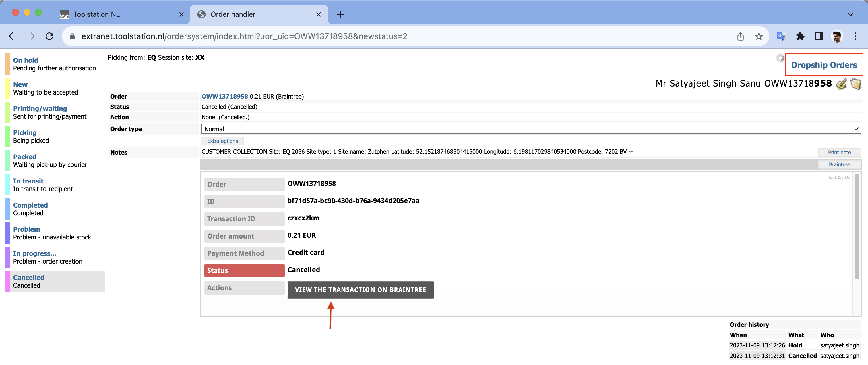Click the pink Cancelled status swatch
Screen dimensions: 868x365
click(7, 281)
